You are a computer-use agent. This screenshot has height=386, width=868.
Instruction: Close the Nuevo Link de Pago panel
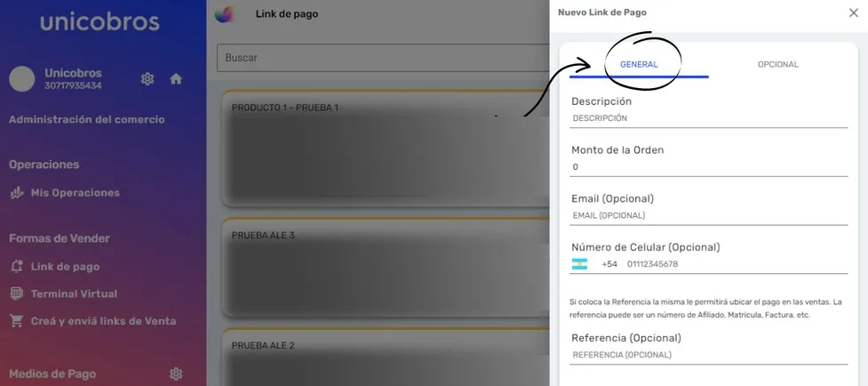click(854, 12)
